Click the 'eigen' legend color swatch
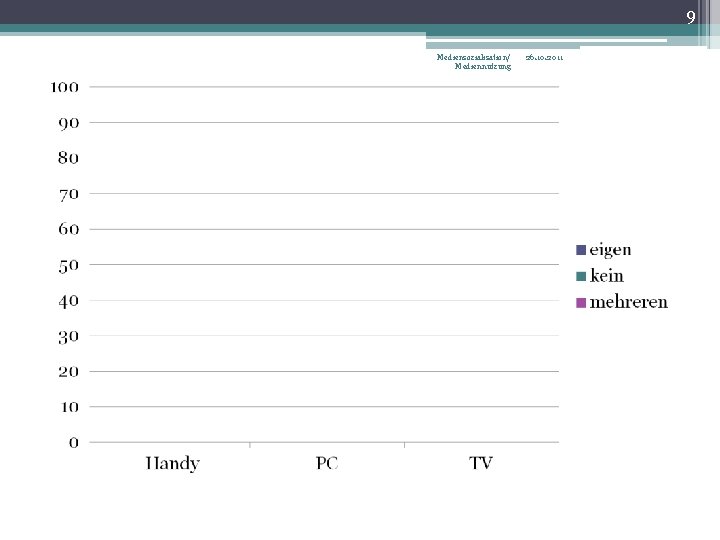This screenshot has width=720, height=540. 581,250
